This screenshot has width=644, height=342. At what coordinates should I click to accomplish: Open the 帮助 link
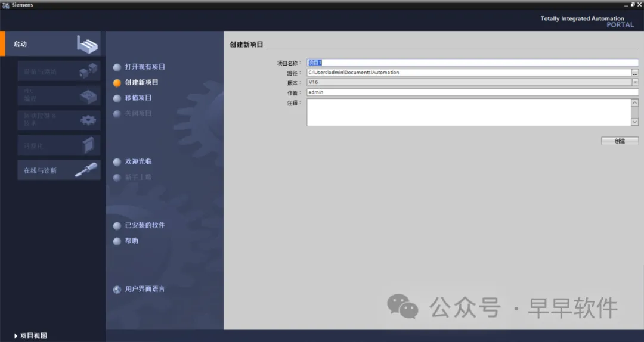[132, 241]
